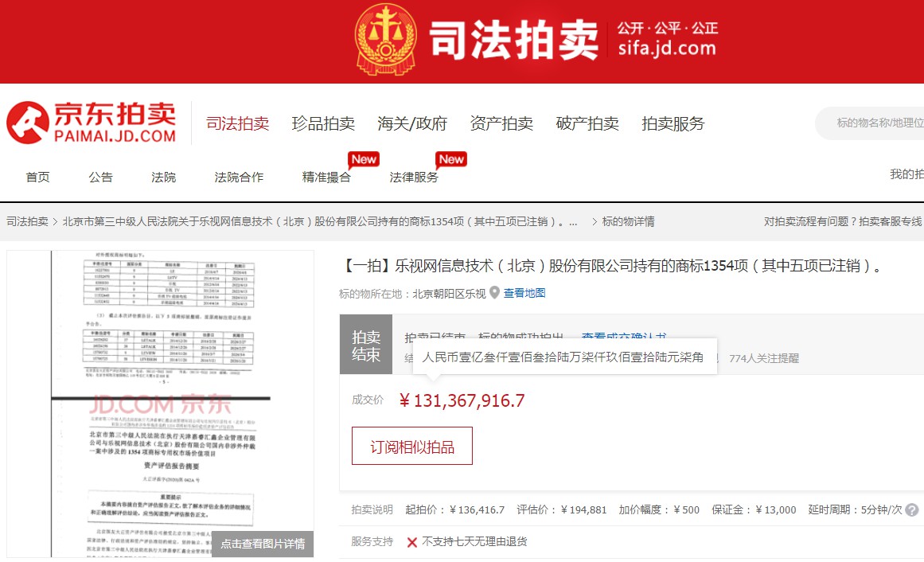The width and height of the screenshot is (924, 562).
Task: Open the 破产拍卖 navigation tab
Action: tap(587, 123)
